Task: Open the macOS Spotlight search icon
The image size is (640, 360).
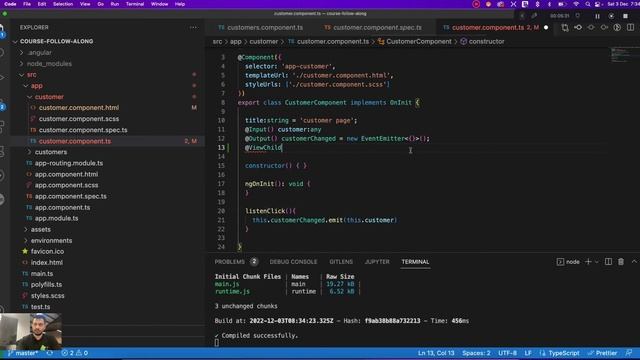Action: (x=587, y=4)
